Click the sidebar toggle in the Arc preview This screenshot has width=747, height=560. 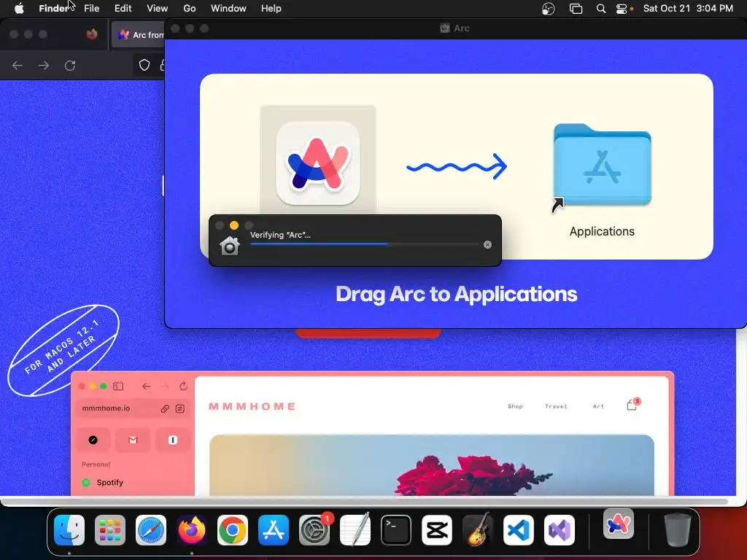pos(118,386)
